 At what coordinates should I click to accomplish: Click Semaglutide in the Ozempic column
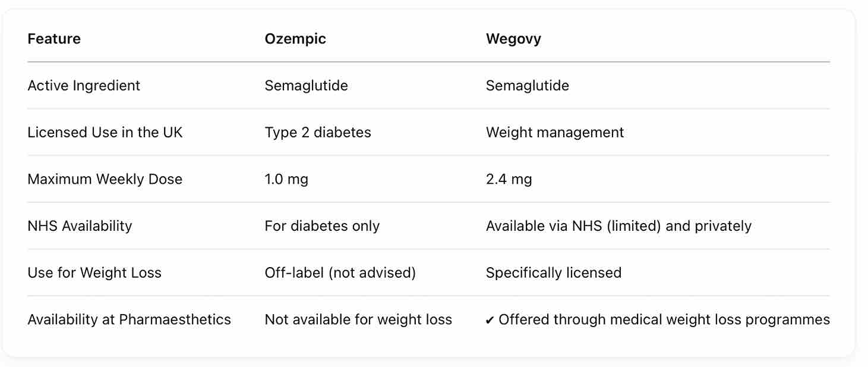(306, 86)
